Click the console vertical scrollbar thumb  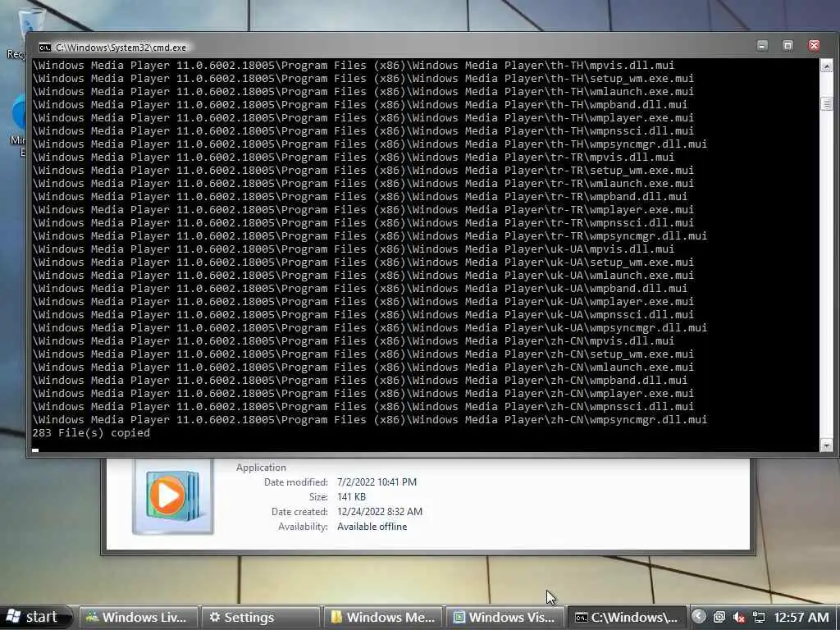pyautogui.click(x=826, y=103)
